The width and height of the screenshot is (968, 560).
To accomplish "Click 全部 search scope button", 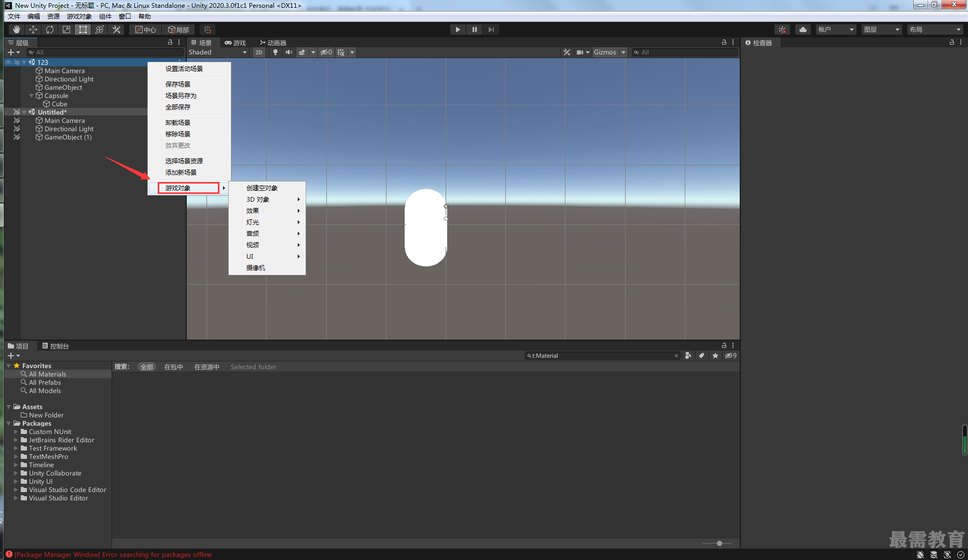I will (x=147, y=367).
